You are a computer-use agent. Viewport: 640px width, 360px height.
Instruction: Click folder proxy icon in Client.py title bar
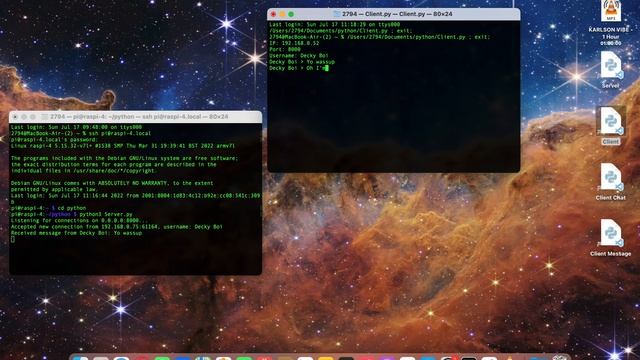[337, 14]
